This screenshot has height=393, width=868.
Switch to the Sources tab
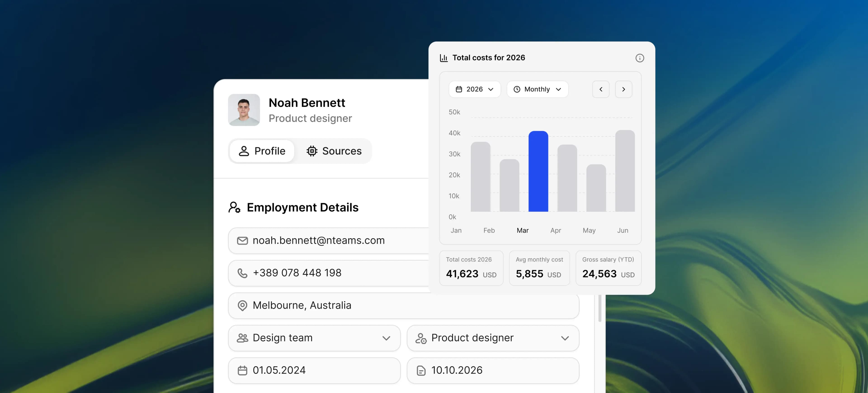[334, 151]
